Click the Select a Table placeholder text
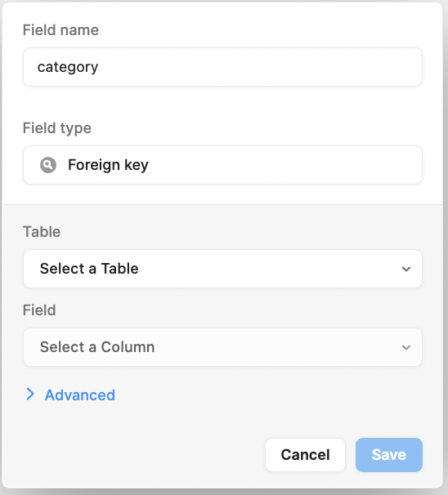448x495 pixels. [x=89, y=269]
